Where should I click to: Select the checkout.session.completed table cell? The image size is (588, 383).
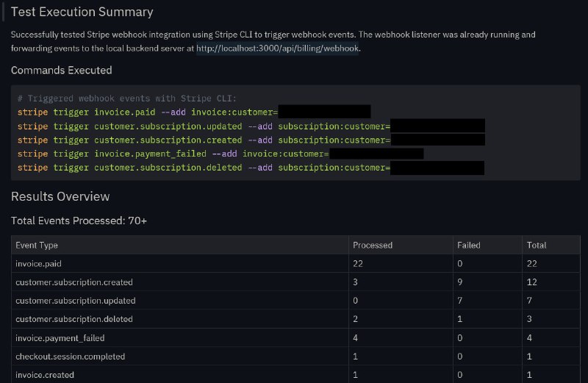coord(71,357)
